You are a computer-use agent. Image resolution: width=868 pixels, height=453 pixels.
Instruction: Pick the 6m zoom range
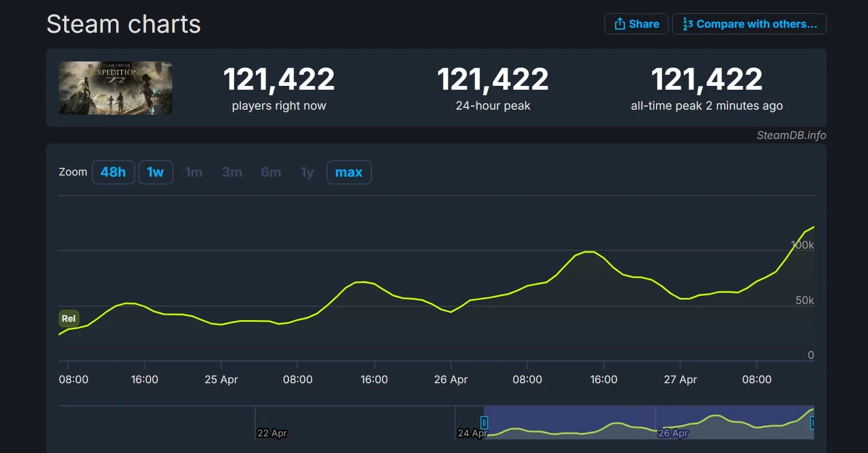271,172
